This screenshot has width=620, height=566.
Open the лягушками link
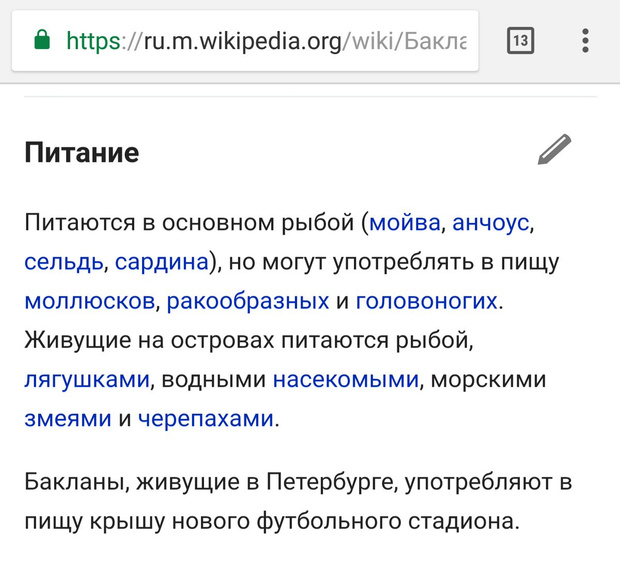point(87,380)
